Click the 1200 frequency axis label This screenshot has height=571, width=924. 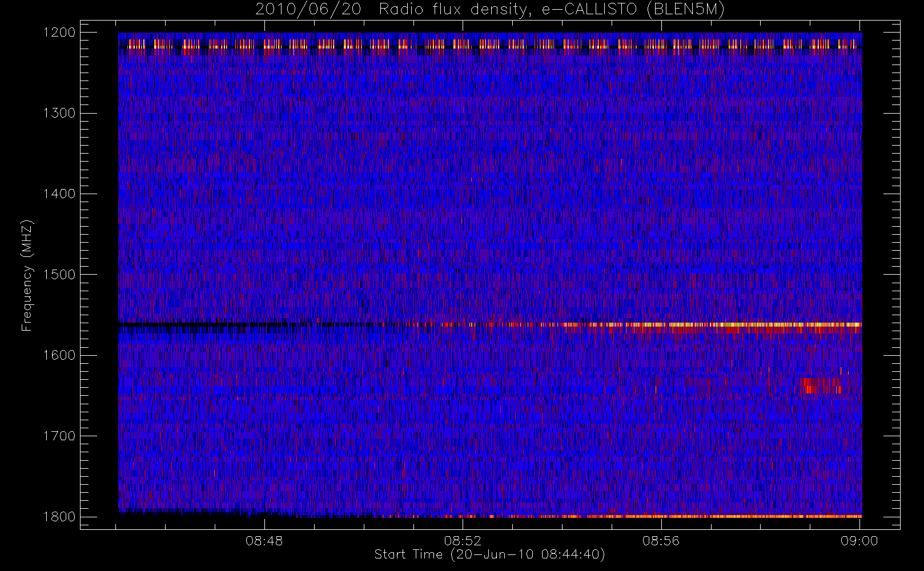(59, 33)
